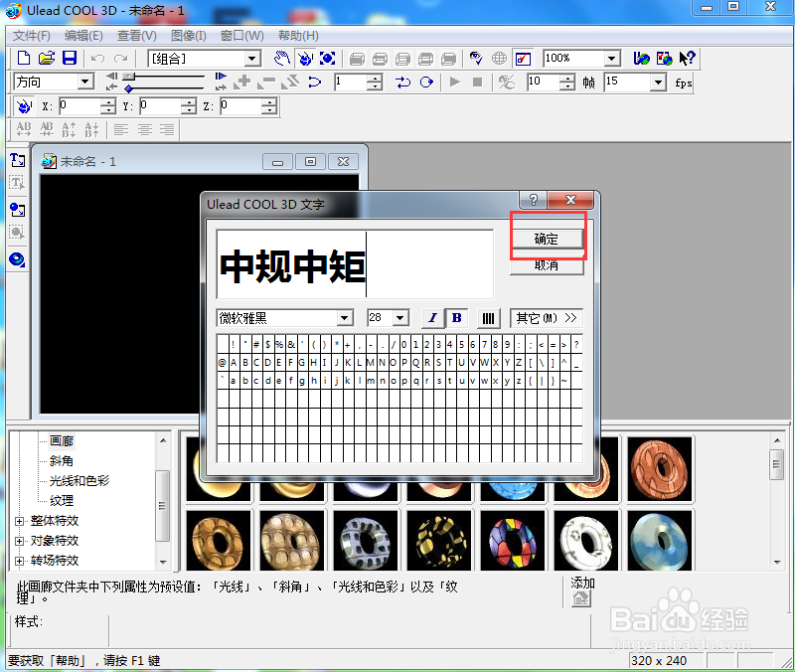Expand the 对象特效 tree node
795x672 pixels.
click(x=19, y=541)
